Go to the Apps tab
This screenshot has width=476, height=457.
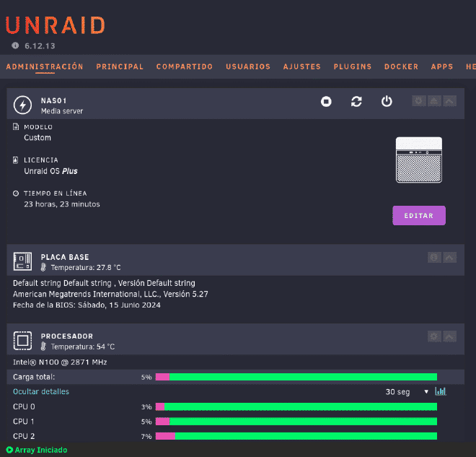pos(442,66)
